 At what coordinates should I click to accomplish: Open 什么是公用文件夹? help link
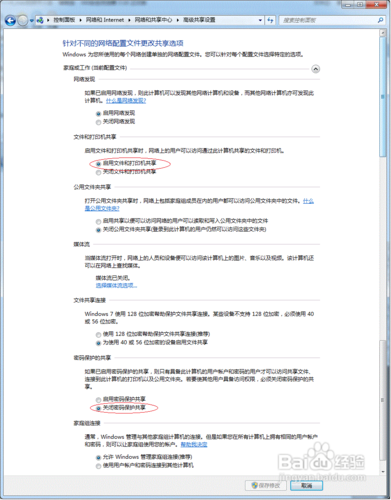(x=102, y=208)
